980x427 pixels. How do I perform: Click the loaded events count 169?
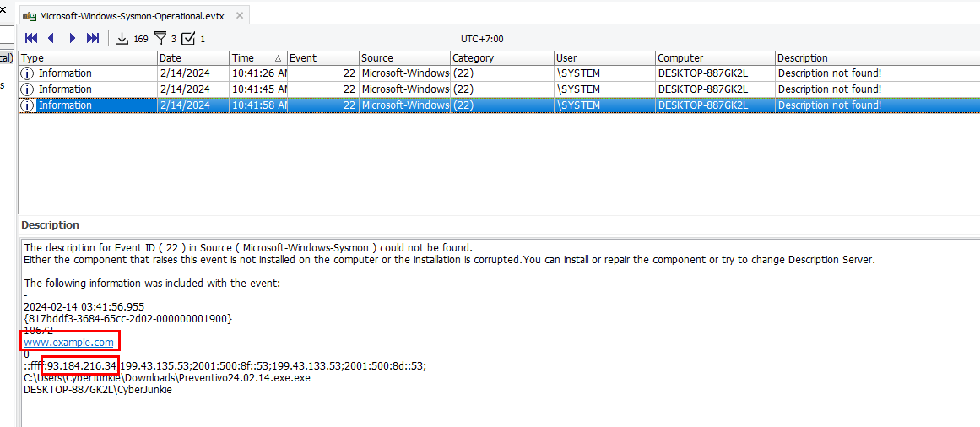tap(141, 40)
